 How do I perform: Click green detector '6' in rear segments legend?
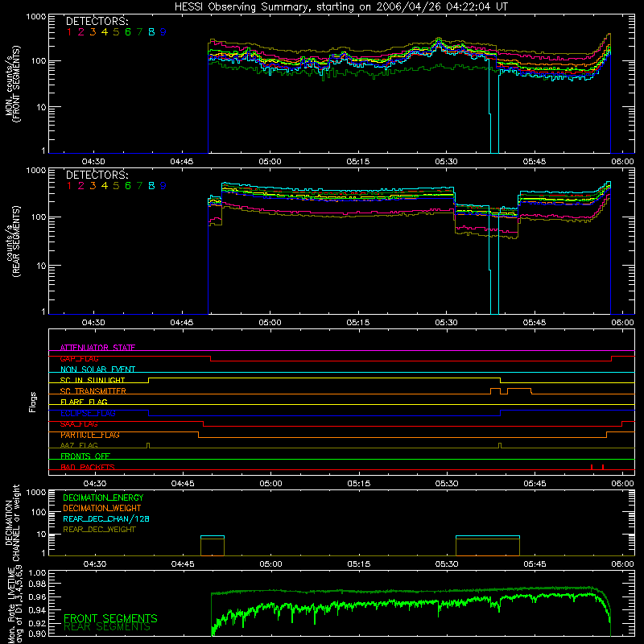pos(128,186)
